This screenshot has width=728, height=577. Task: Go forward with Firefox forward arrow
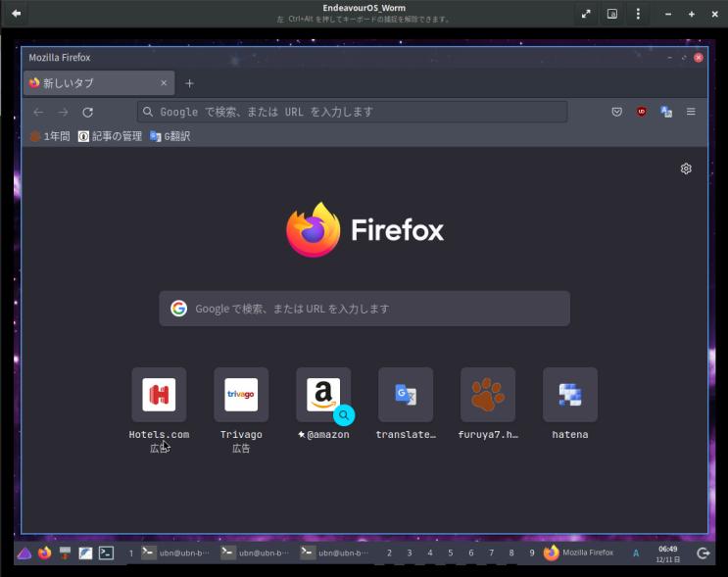(x=63, y=112)
